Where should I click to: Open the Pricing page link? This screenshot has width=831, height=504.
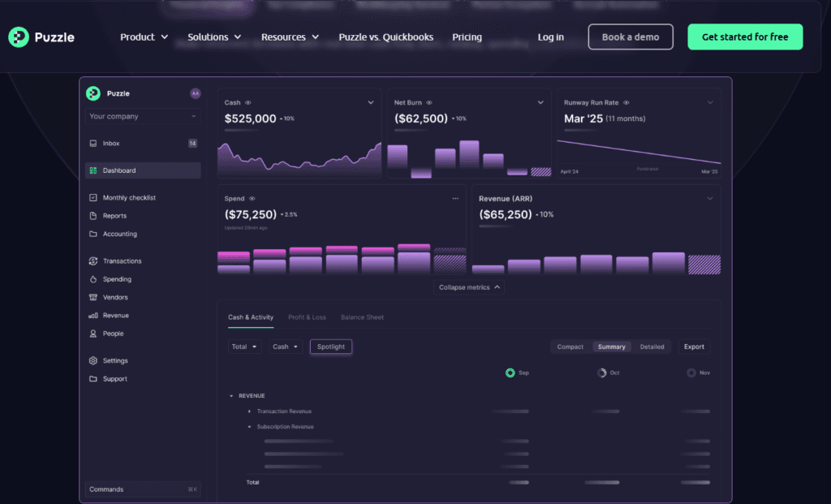click(x=467, y=37)
